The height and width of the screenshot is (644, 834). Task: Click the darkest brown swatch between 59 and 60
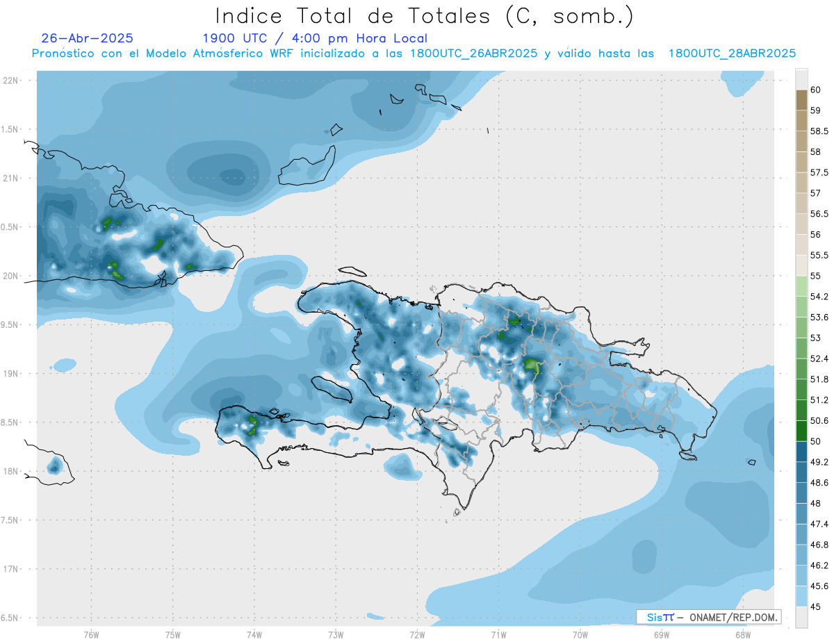pyautogui.click(x=801, y=100)
